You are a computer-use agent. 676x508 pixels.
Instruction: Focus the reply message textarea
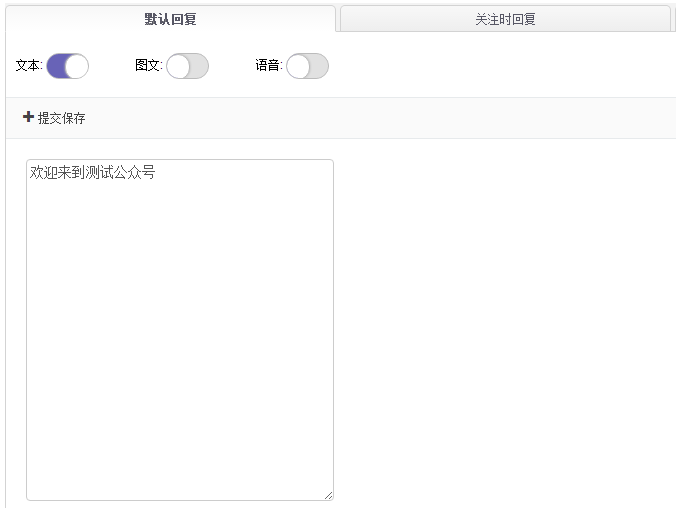(x=180, y=330)
